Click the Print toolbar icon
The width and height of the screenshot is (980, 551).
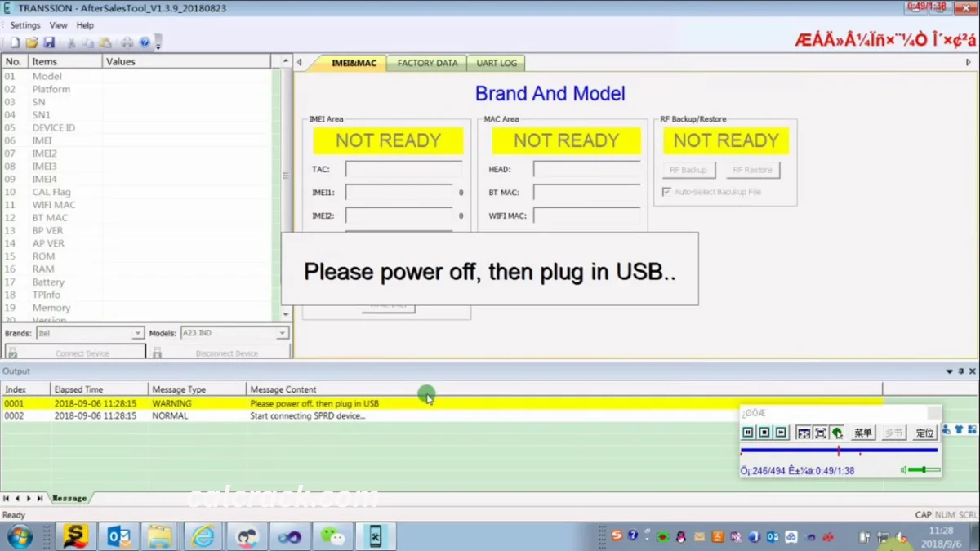(x=127, y=42)
